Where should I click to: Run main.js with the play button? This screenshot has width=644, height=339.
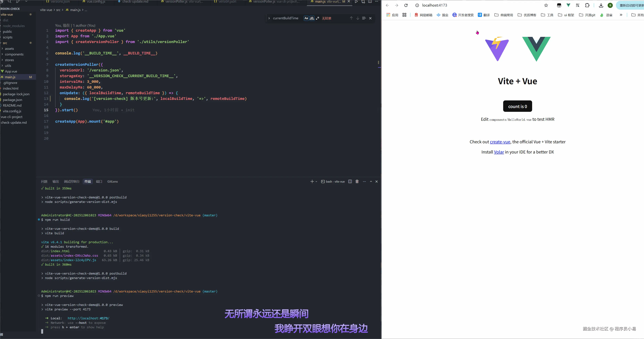[x=356, y=2]
